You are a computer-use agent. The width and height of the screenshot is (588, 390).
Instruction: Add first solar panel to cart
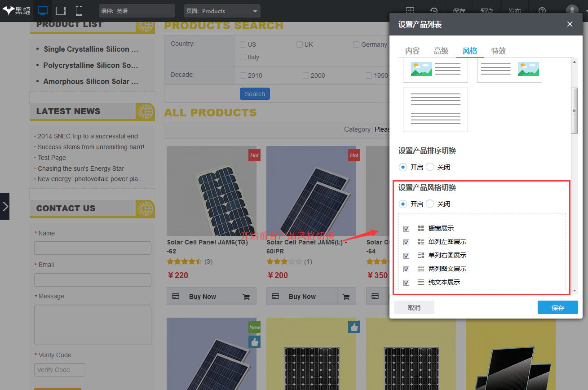[247, 297]
